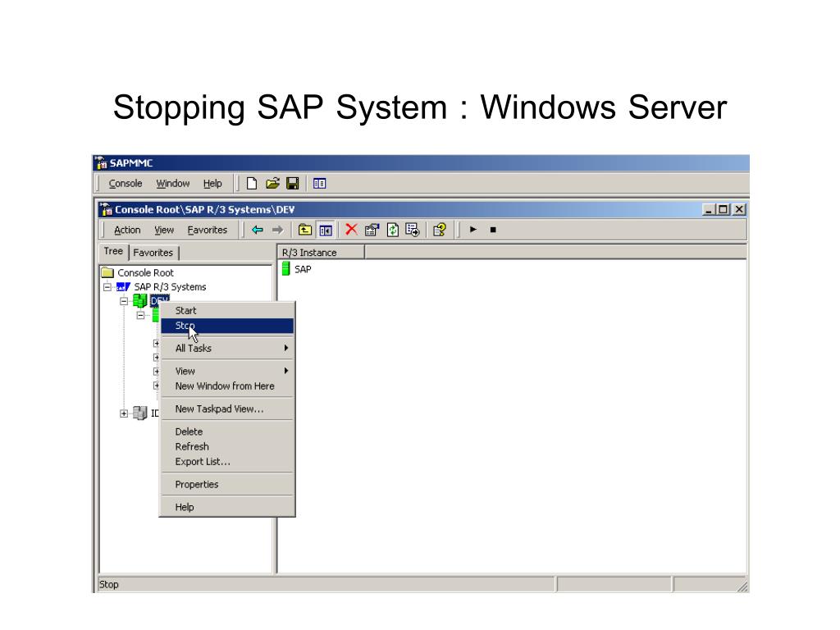Open the View submenu in the context menu

[227, 372]
